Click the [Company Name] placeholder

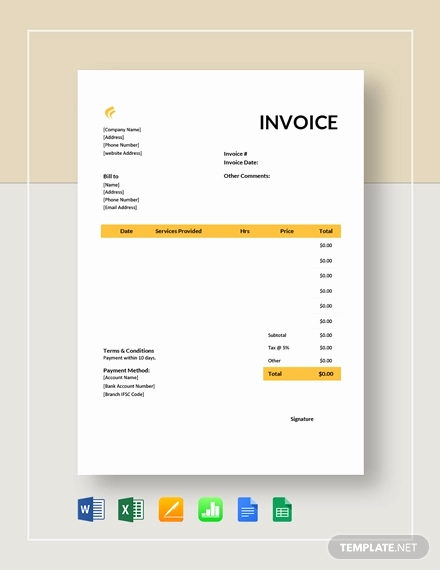coord(122,129)
